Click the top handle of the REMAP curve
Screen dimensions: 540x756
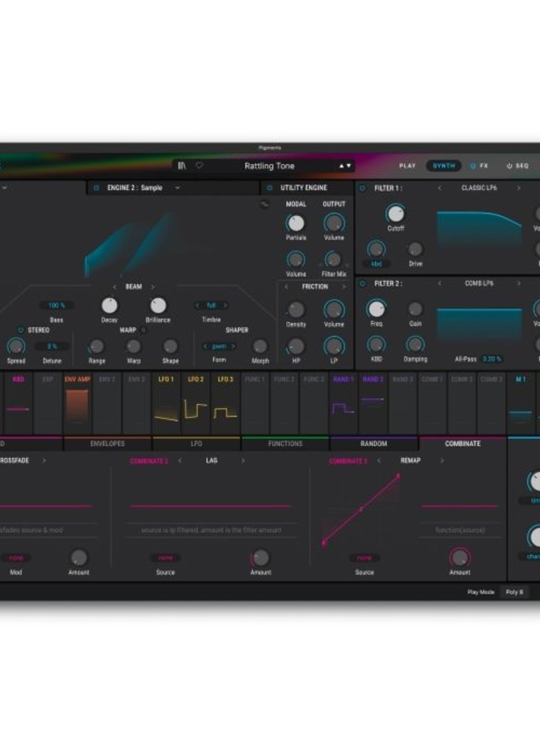pos(398,477)
